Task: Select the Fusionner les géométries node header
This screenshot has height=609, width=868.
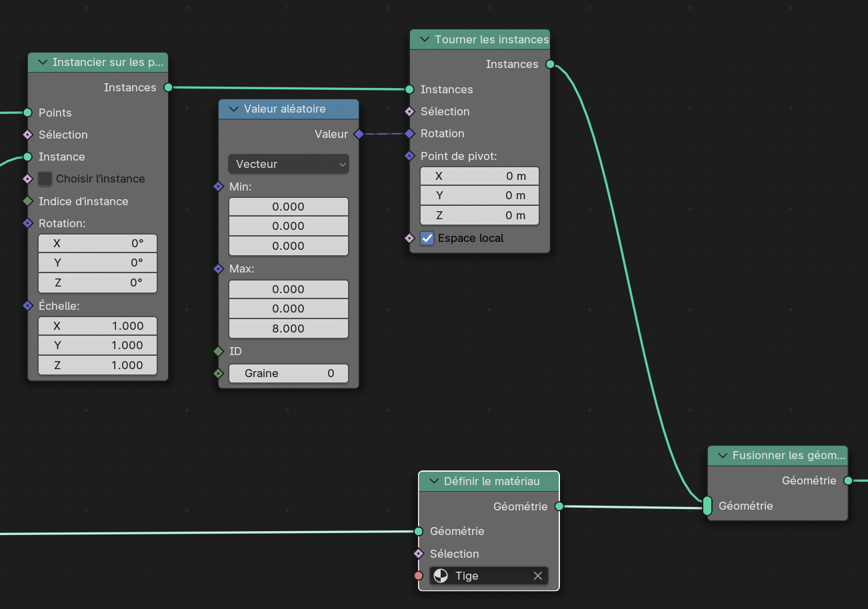Action: (787, 456)
